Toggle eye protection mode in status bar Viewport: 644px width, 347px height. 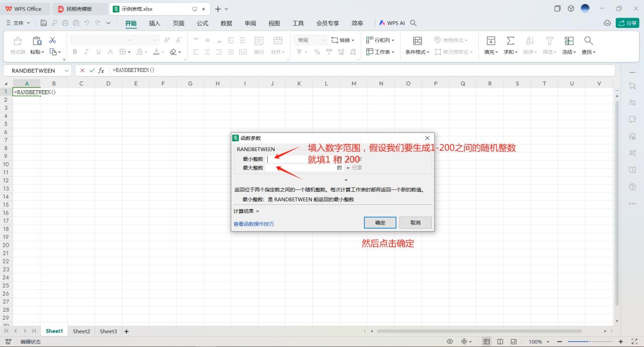click(450, 341)
